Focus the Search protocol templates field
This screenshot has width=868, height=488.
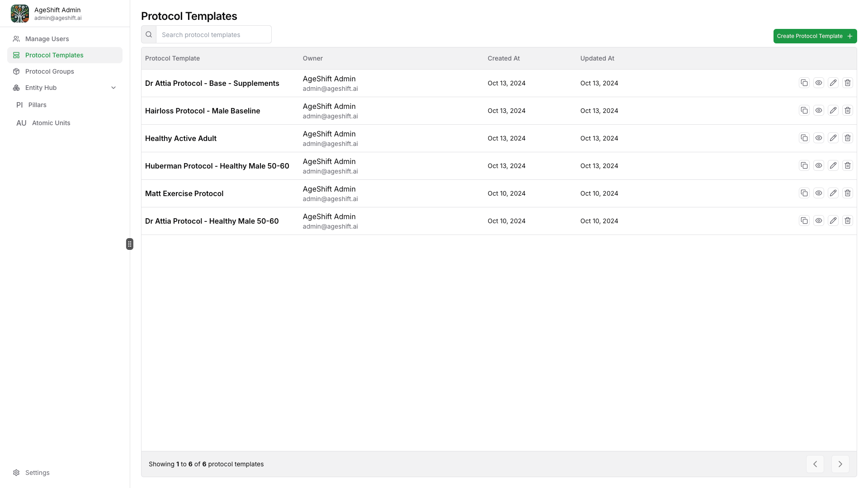[x=213, y=34]
